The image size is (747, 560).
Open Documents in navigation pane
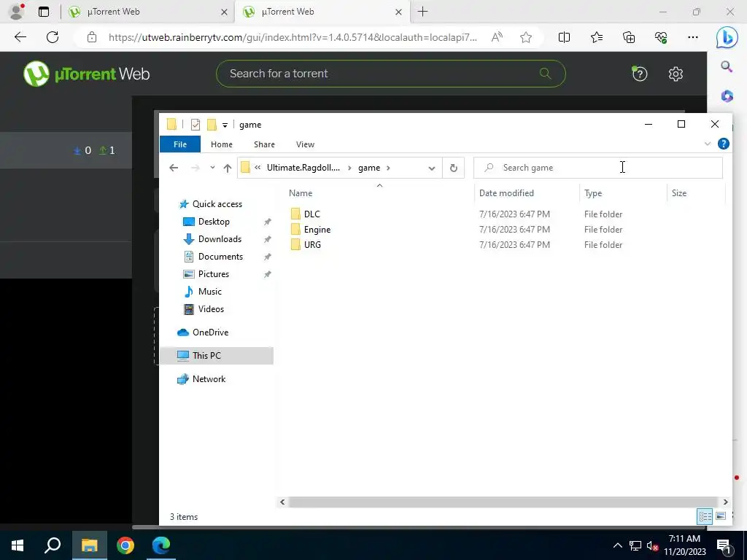click(x=220, y=257)
